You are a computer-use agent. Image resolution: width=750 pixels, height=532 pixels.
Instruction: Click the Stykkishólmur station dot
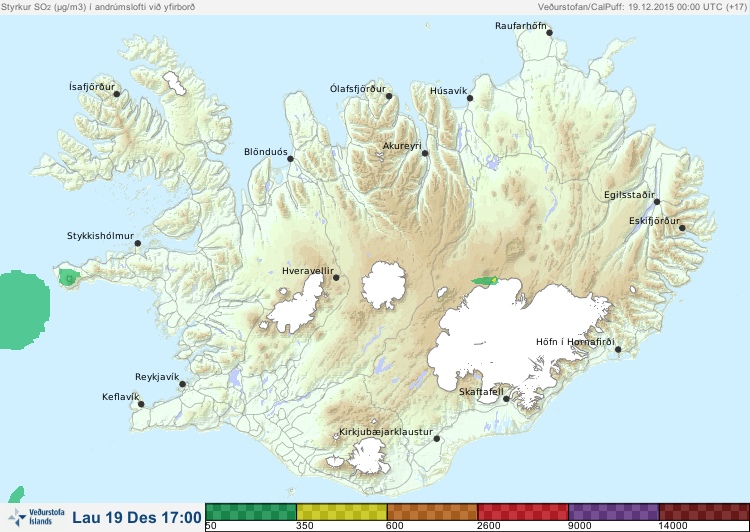tap(138, 244)
